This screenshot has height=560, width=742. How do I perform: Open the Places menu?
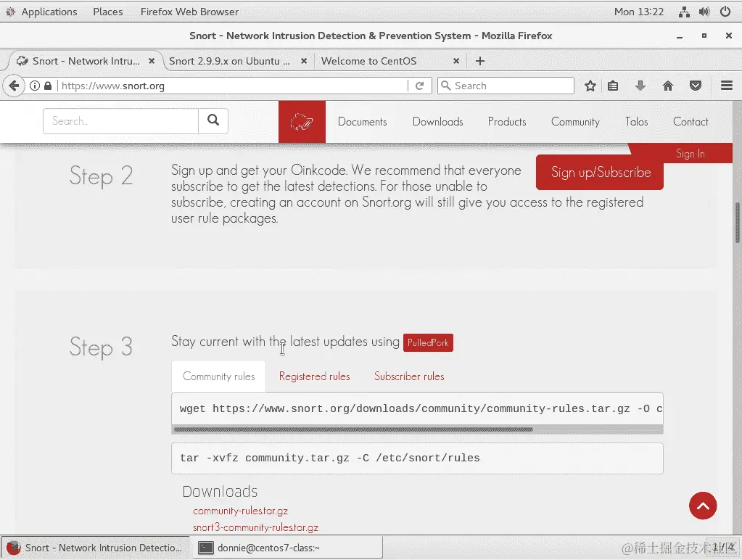[x=108, y=12]
